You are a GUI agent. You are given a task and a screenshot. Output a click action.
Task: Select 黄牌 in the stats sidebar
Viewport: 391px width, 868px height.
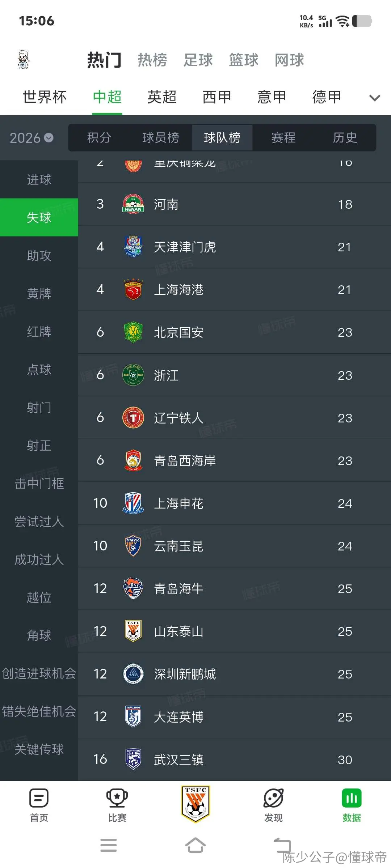tap(39, 293)
